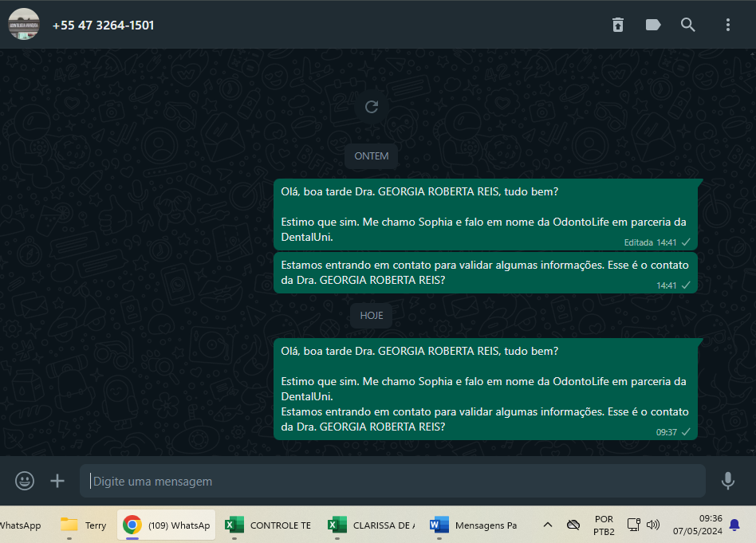This screenshot has height=543, width=756.
Task: Click 'Editada 14:41' label on first message
Action: 650,242
